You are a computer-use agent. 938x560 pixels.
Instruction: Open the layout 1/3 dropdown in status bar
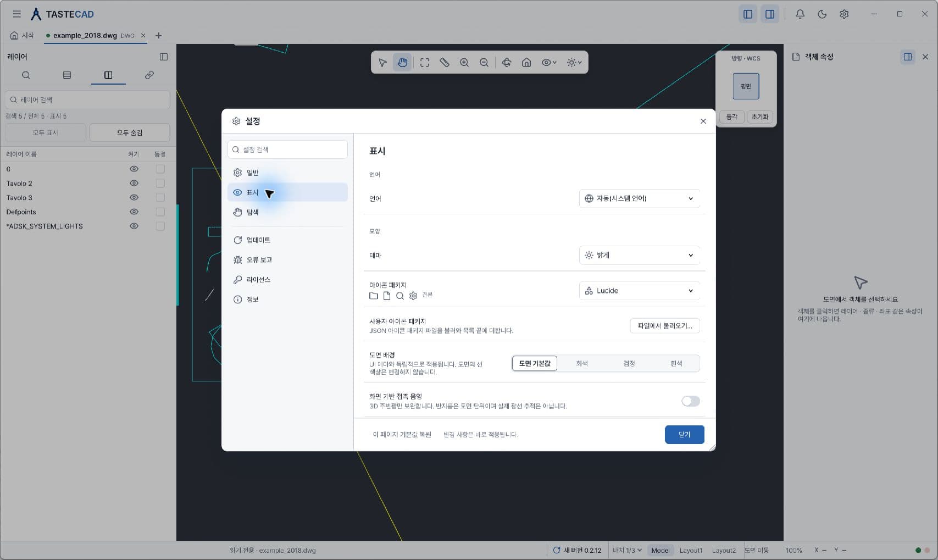(x=627, y=550)
